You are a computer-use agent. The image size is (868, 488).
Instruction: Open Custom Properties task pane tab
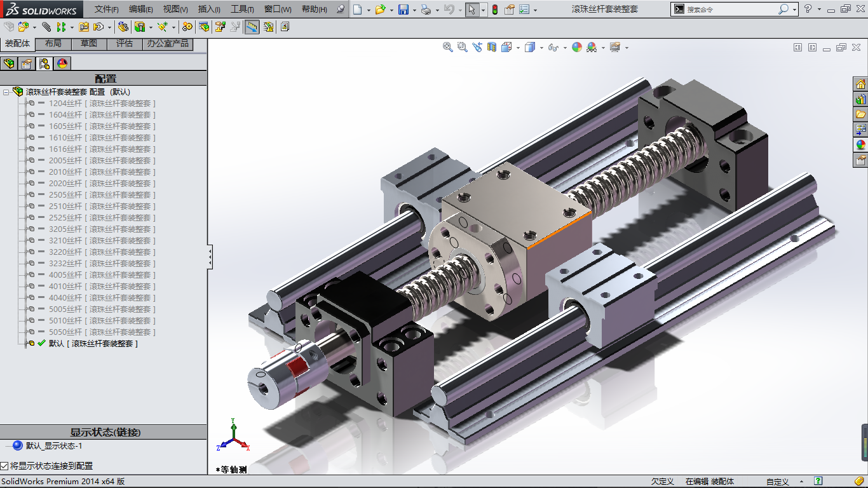pos(861,160)
